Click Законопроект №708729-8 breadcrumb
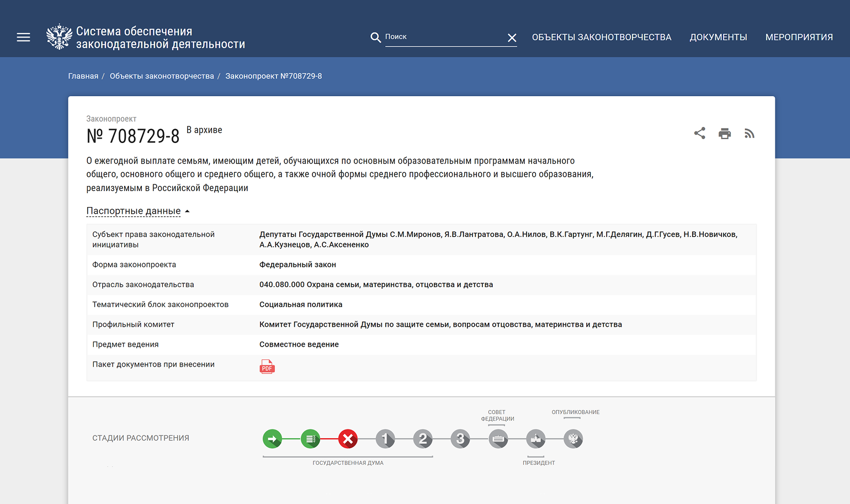The height and width of the screenshot is (504, 850). pyautogui.click(x=273, y=76)
